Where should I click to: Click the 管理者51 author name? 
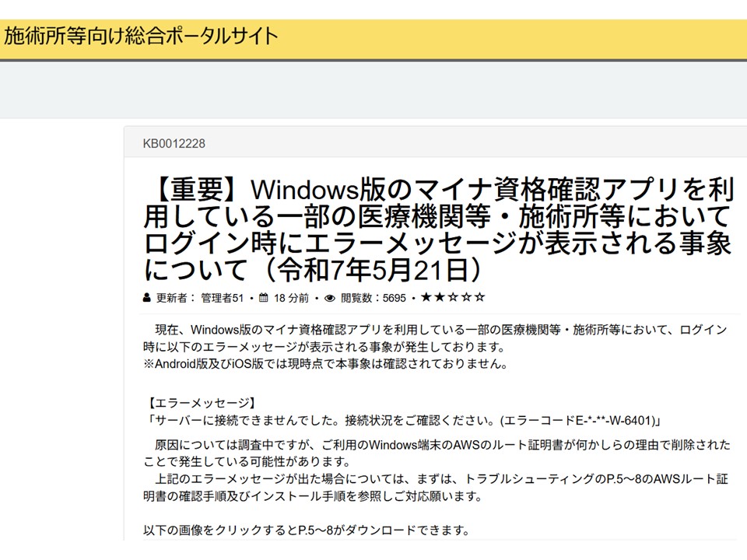tap(222, 298)
